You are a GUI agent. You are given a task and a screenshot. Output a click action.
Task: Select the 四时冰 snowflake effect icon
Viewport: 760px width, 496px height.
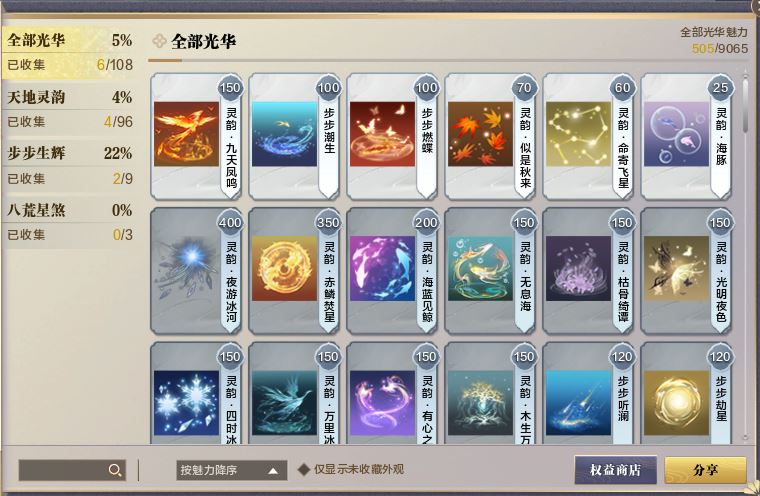[x=187, y=403]
